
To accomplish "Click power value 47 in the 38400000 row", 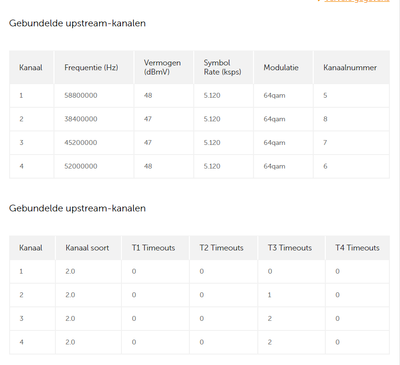I will 148,119.
